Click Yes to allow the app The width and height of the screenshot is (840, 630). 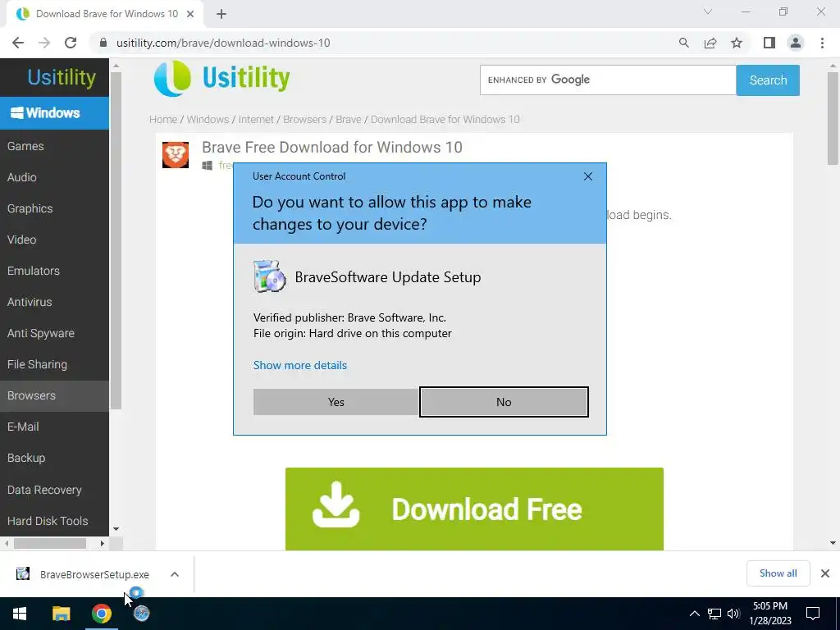(x=336, y=402)
